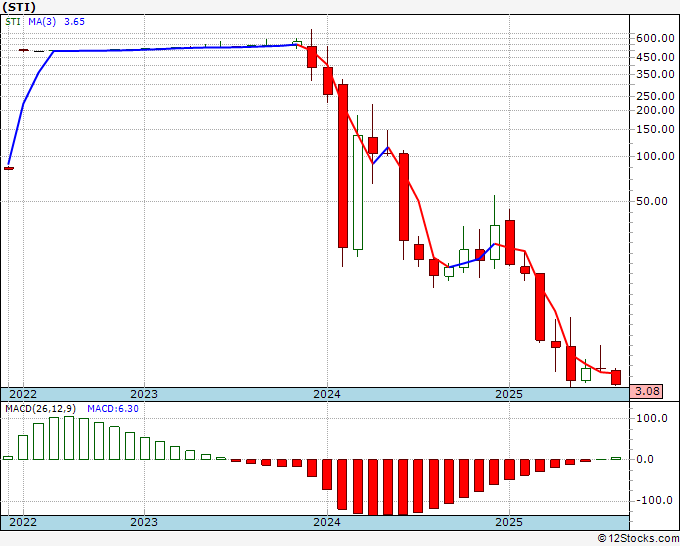The height and width of the screenshot is (546, 680).
Task: Click 2023 on the price chart axis
Action: coord(144,394)
